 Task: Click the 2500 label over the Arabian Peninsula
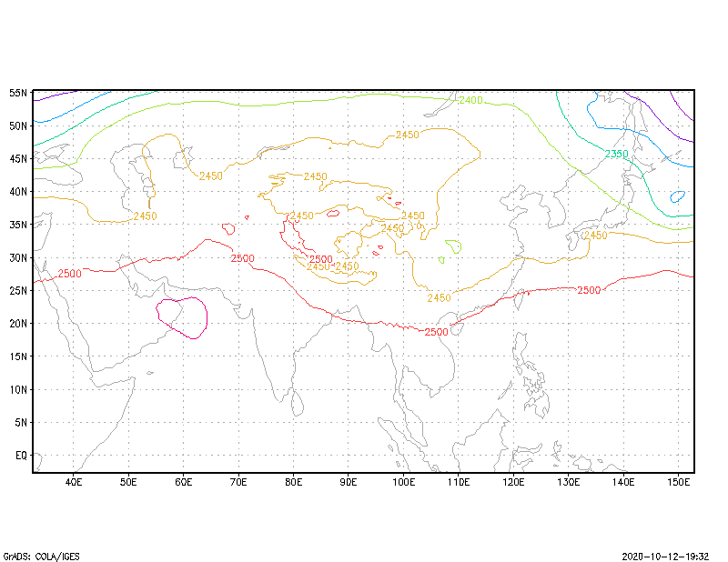70,274
